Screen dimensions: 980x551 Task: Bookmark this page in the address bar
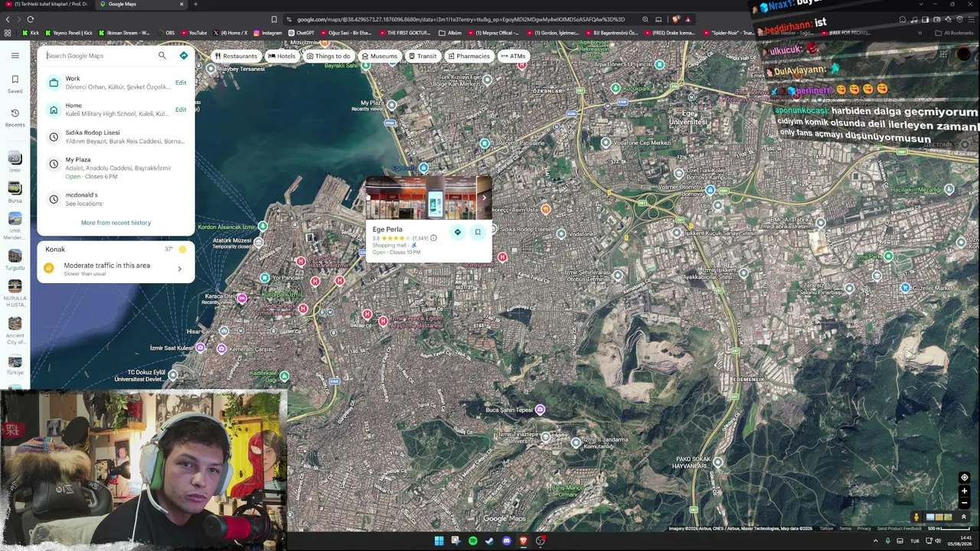(274, 19)
